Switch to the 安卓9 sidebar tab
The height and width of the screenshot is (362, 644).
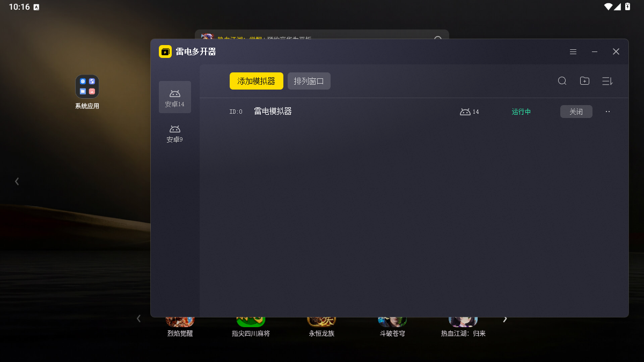(x=175, y=133)
